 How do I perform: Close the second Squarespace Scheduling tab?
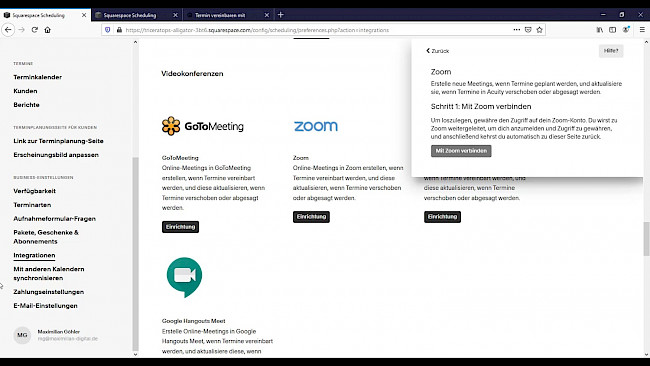click(x=175, y=15)
